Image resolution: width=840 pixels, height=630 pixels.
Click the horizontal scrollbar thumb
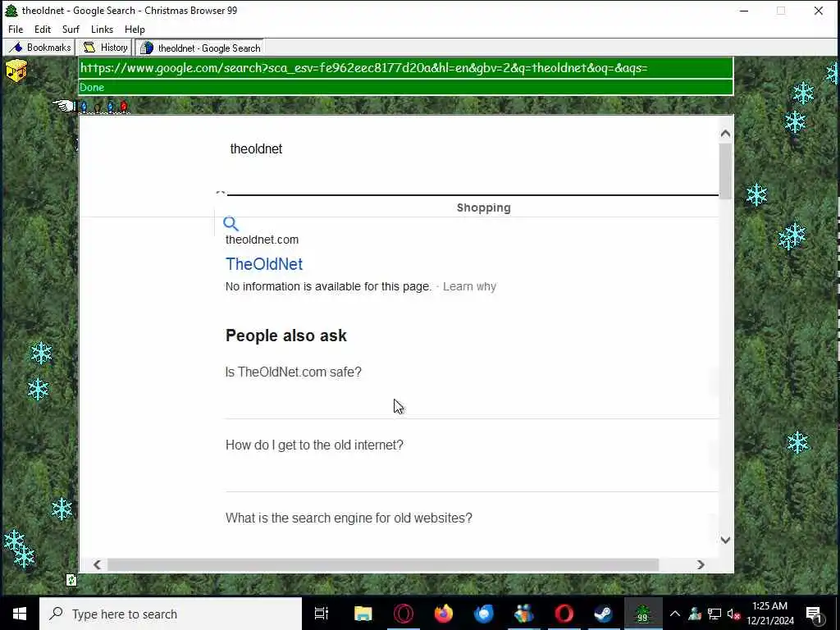[x=383, y=564]
